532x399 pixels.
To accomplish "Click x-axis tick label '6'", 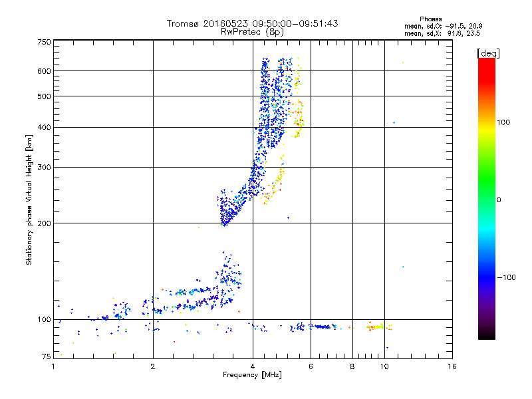I will 311,366.
